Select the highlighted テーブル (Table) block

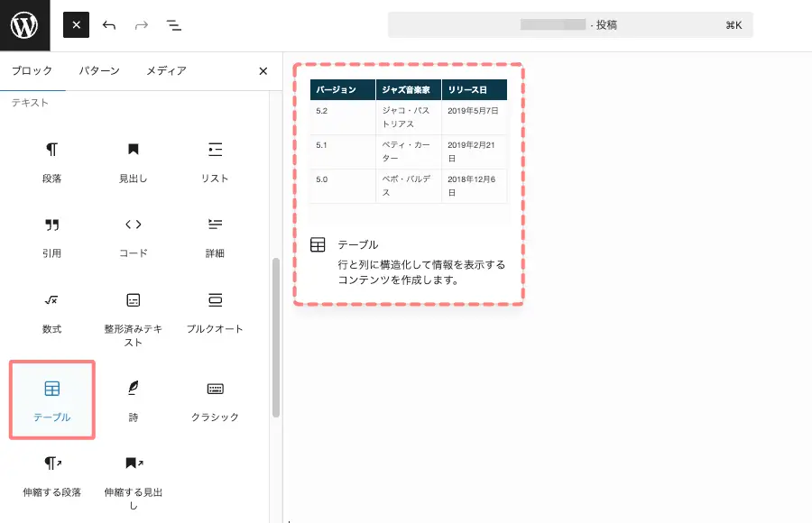coord(51,397)
